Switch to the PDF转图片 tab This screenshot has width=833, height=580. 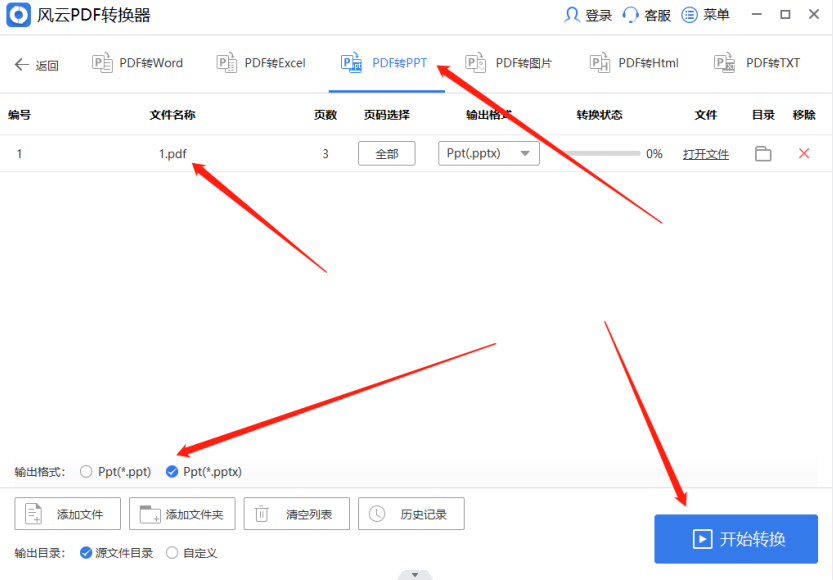[x=508, y=63]
